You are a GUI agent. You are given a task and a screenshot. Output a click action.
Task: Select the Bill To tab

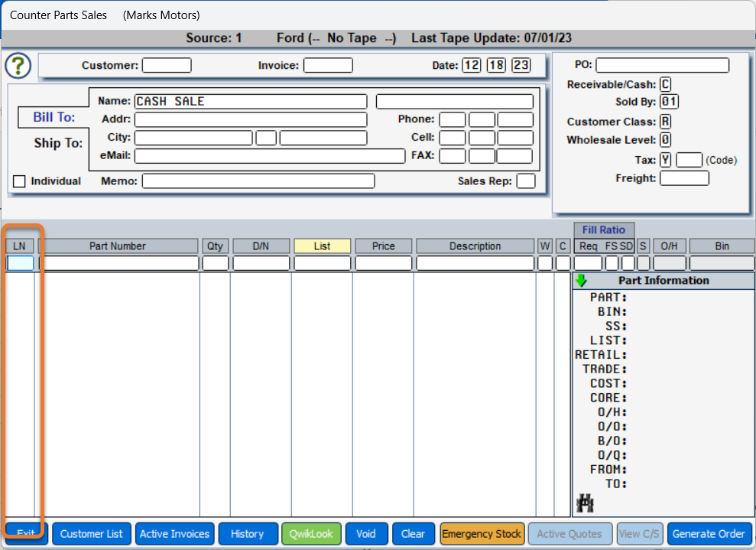[54, 118]
